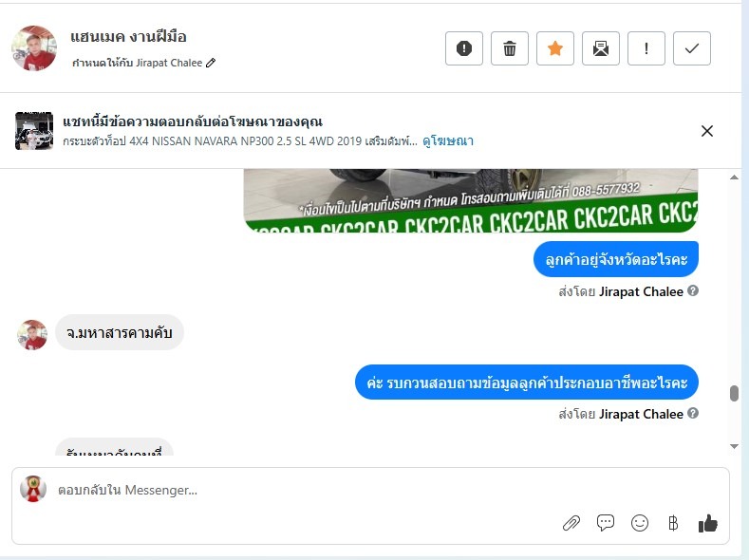The image size is (749, 560).
Task: Edit assignment to Jirapat Chalee pencil
Action: pyautogui.click(x=211, y=63)
